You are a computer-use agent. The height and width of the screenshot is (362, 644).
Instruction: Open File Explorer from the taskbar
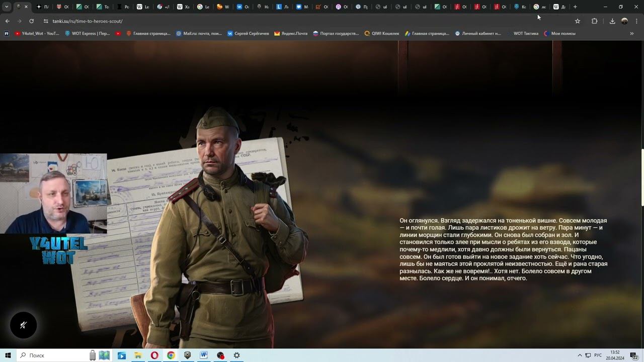pyautogui.click(x=138, y=355)
